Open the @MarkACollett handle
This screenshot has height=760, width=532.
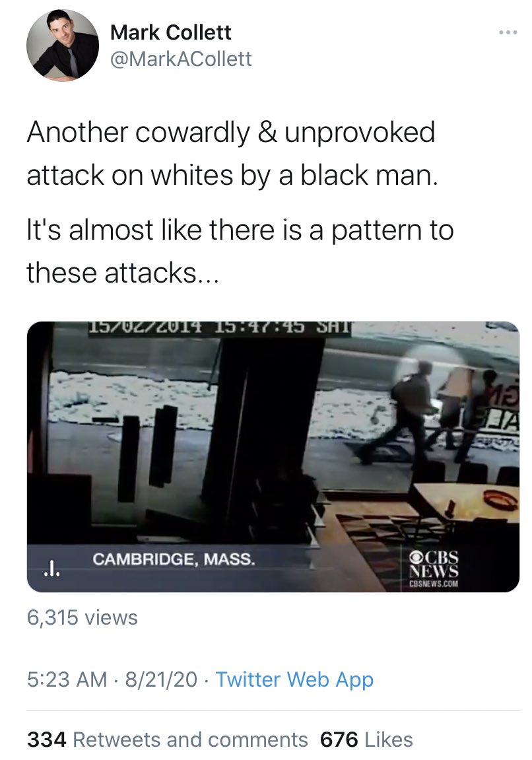pyautogui.click(x=181, y=59)
